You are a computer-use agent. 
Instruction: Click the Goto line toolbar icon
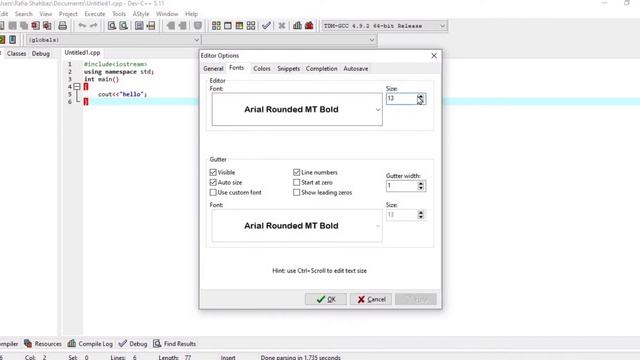click(x=151, y=26)
